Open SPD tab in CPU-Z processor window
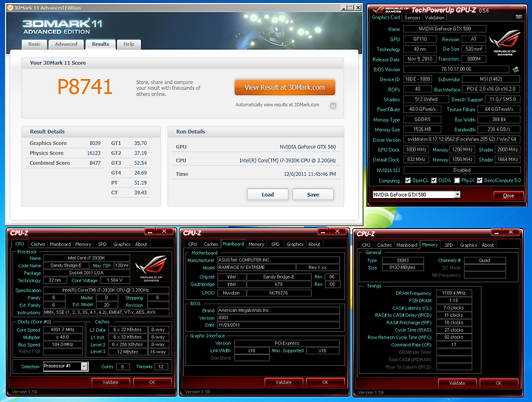The image size is (532, 402). pyautogui.click(x=102, y=245)
